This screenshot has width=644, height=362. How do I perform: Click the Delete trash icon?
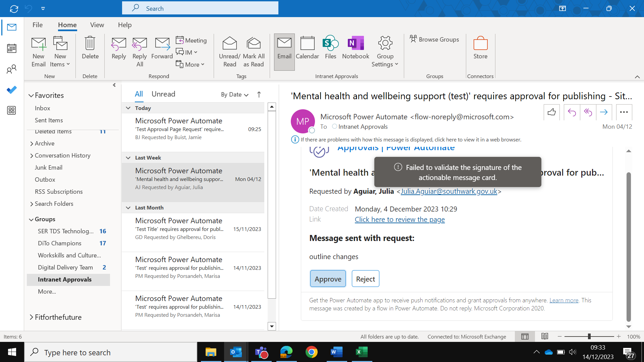[90, 44]
